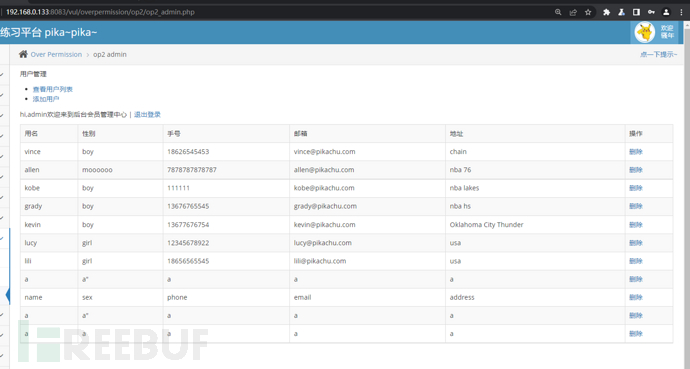Open the browser three-dot menu

(x=681, y=12)
